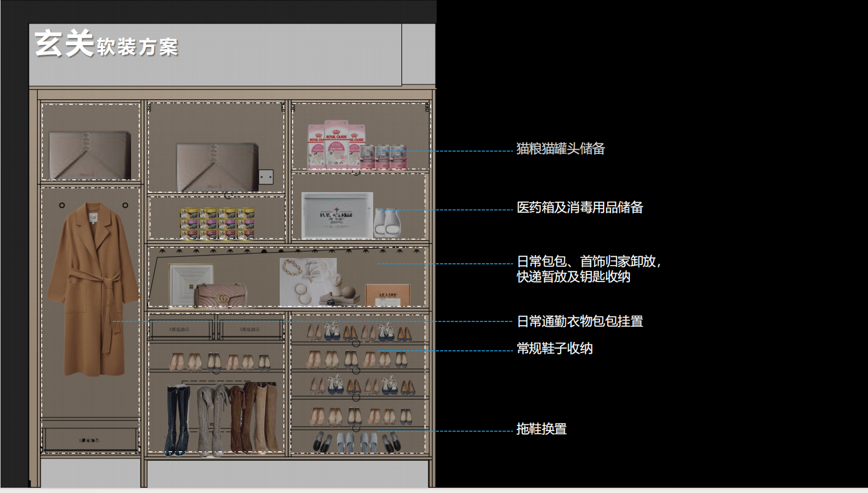Click the white medical kit box
Screen dimensions: 868x493
[x=337, y=215]
